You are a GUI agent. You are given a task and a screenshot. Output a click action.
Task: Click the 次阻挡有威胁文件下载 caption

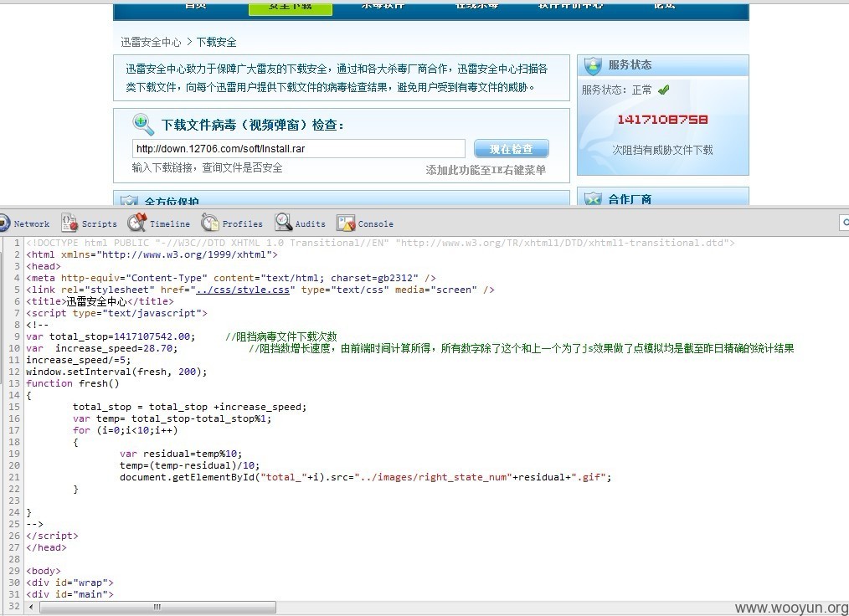[x=663, y=150]
